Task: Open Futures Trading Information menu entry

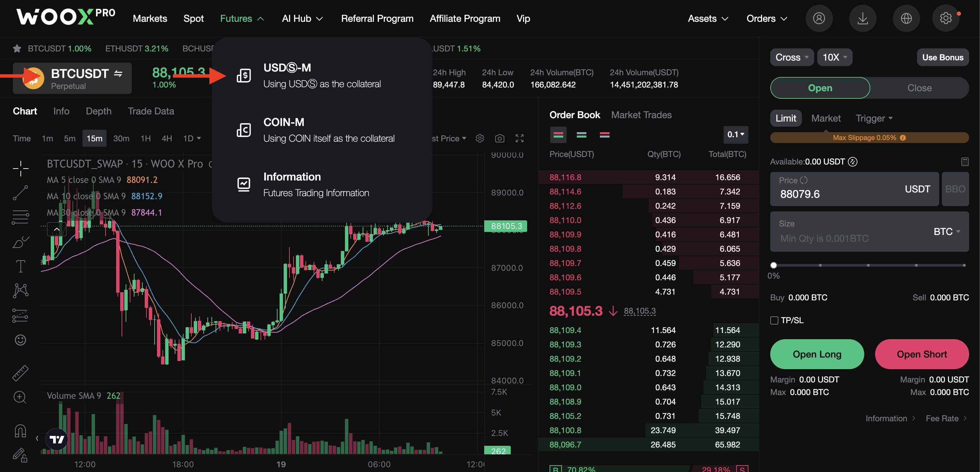Action: pyautogui.click(x=321, y=185)
